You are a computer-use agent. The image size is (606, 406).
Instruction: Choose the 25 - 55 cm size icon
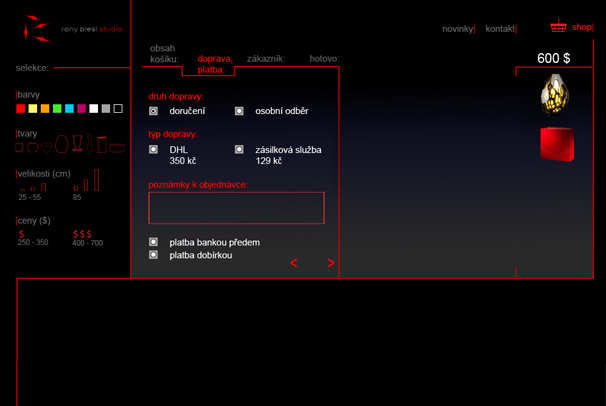click(x=31, y=186)
